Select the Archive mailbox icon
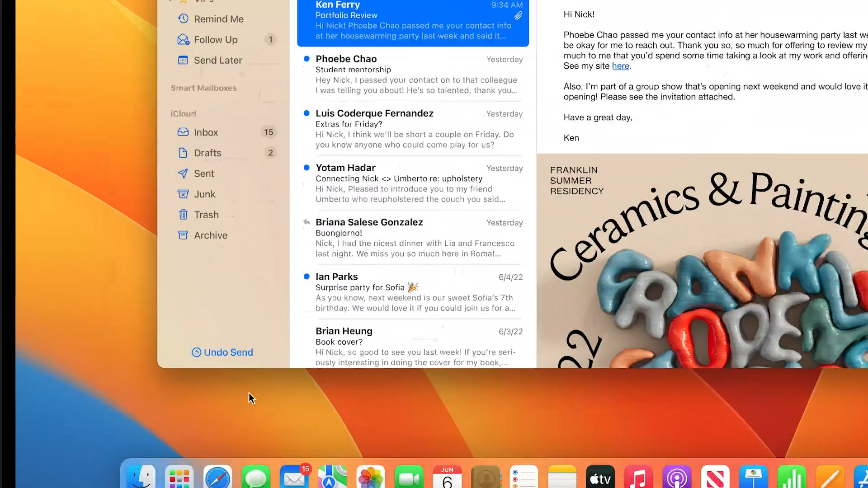 183,235
